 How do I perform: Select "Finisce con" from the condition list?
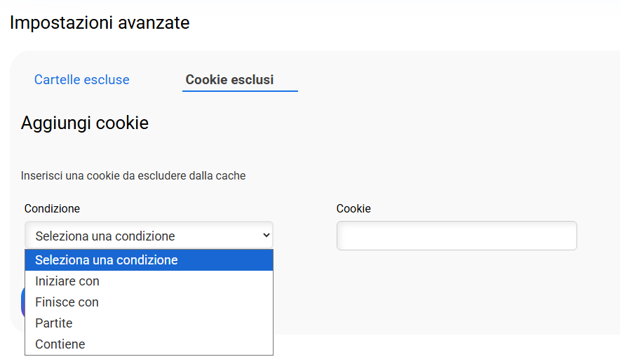[x=67, y=302]
